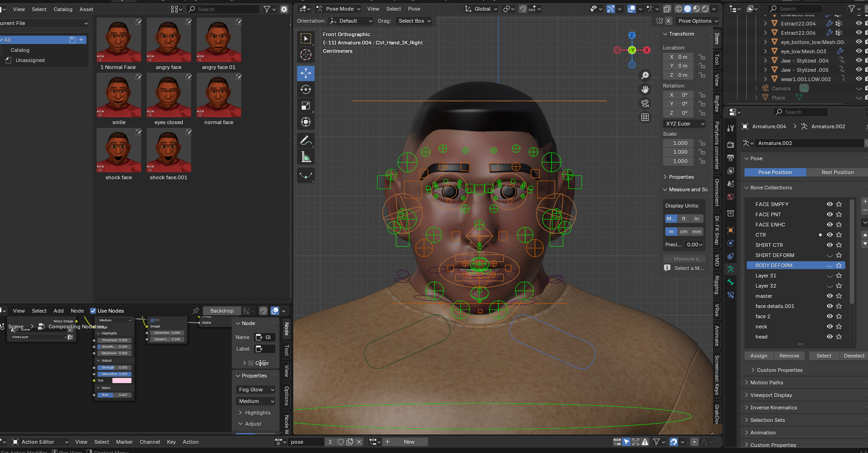Toggle the Use Nodes checkbox
This screenshot has width=868, height=453.
point(93,311)
